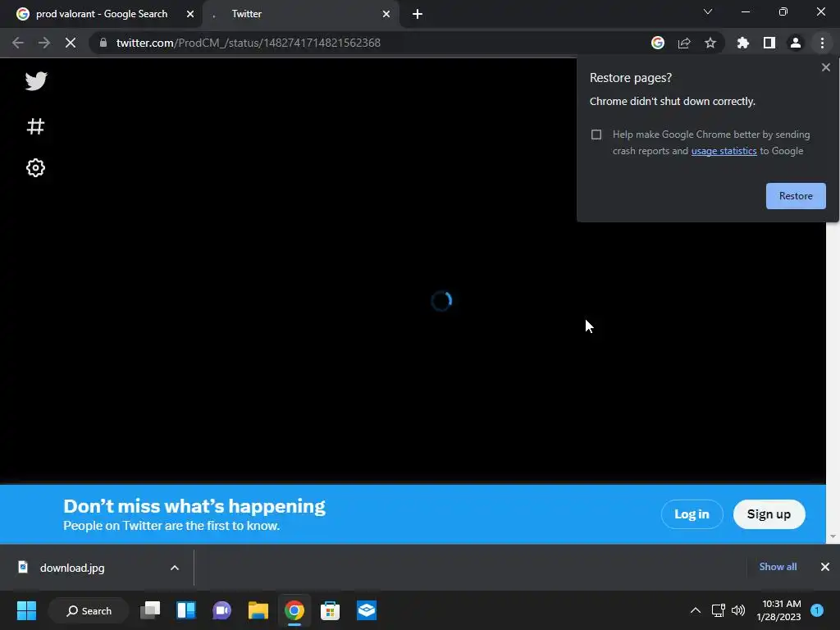This screenshot has height=630, width=840.
Task: Open the Windows Start menu
Action: pos(26,610)
